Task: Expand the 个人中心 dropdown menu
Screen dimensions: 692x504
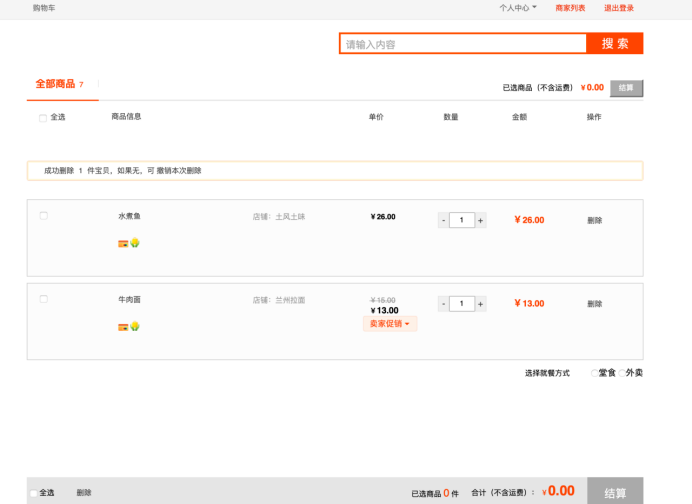Action: (x=517, y=8)
